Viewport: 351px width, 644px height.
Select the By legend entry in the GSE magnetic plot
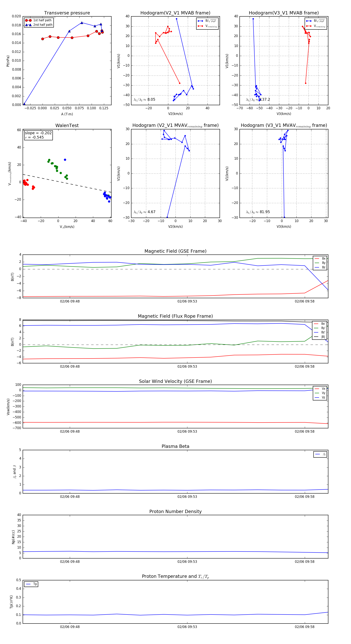[x=320, y=263]
